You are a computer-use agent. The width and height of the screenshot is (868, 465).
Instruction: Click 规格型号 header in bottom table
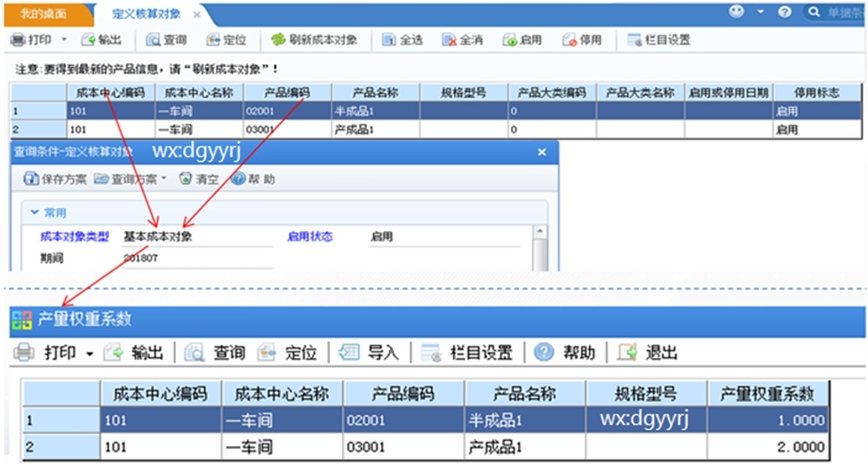coord(646,394)
